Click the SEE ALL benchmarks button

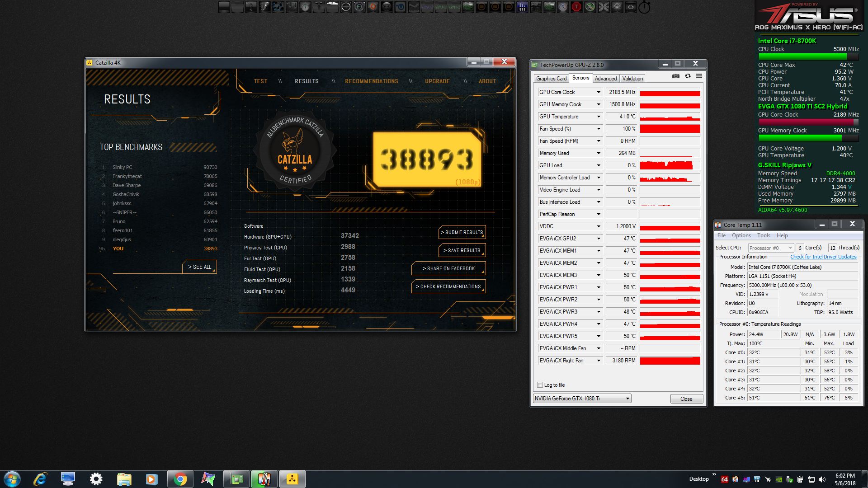point(199,267)
